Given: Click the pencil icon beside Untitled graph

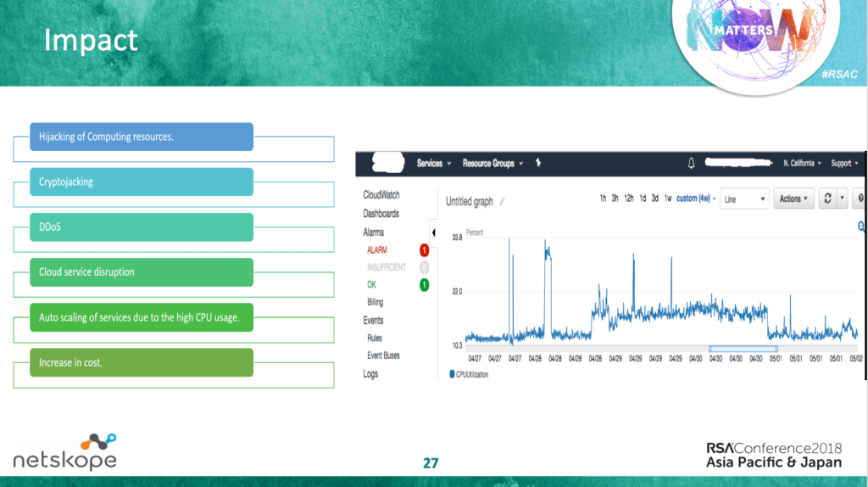Looking at the screenshot, I should pyautogui.click(x=502, y=202).
